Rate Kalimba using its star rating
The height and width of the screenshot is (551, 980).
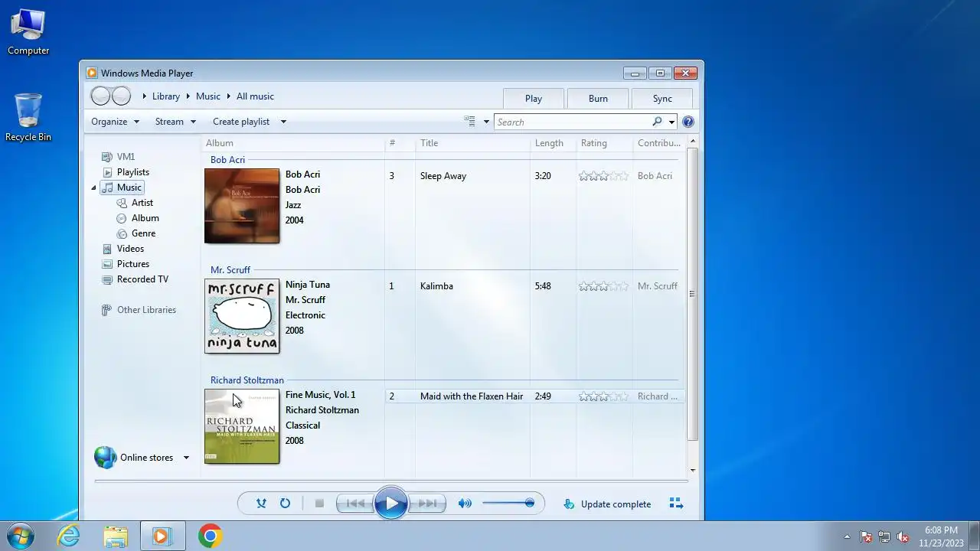pos(603,286)
